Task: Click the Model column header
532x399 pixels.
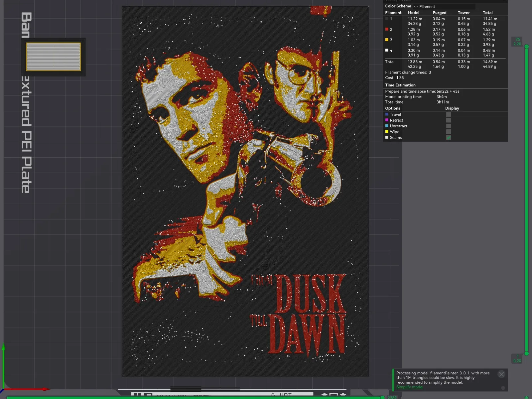Action: tap(414, 13)
